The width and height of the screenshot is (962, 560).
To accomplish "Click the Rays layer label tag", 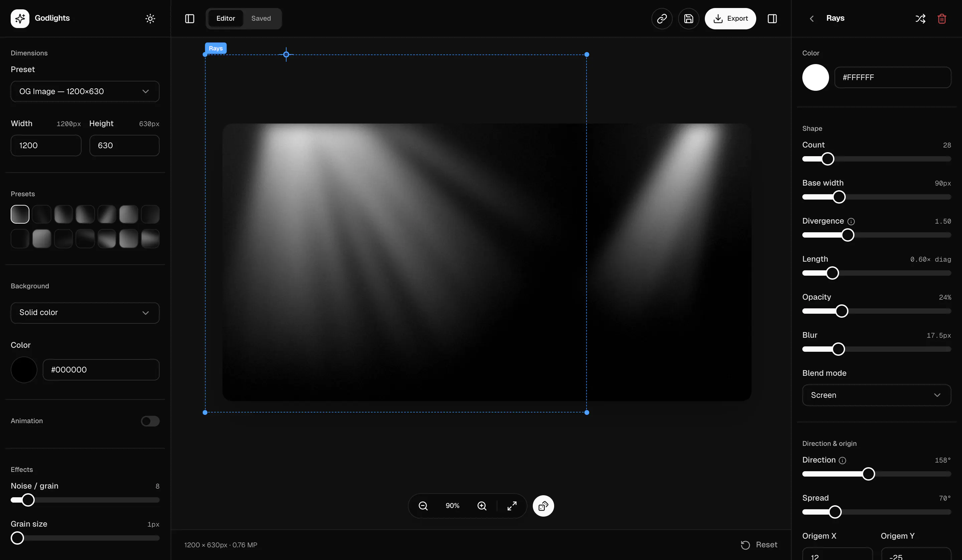I will click(216, 48).
